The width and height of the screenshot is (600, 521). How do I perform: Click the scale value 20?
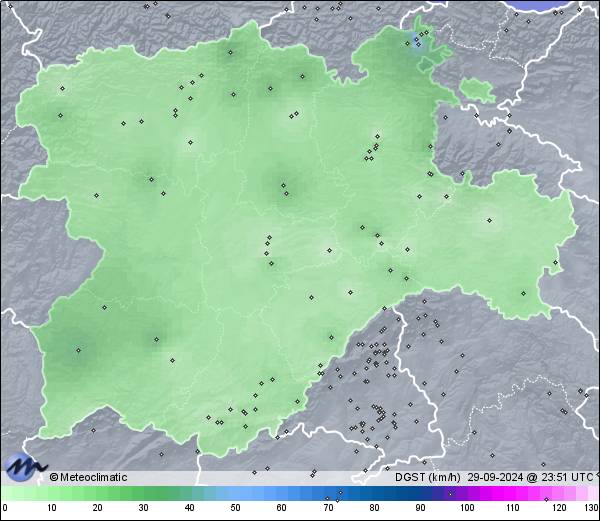pos(98,508)
